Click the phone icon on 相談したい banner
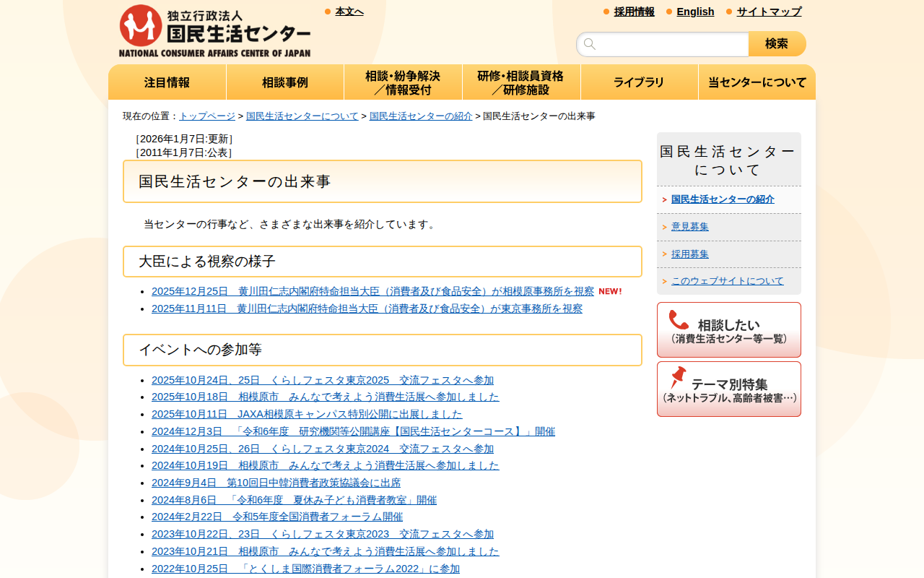The width and height of the screenshot is (924, 578). pos(679,320)
